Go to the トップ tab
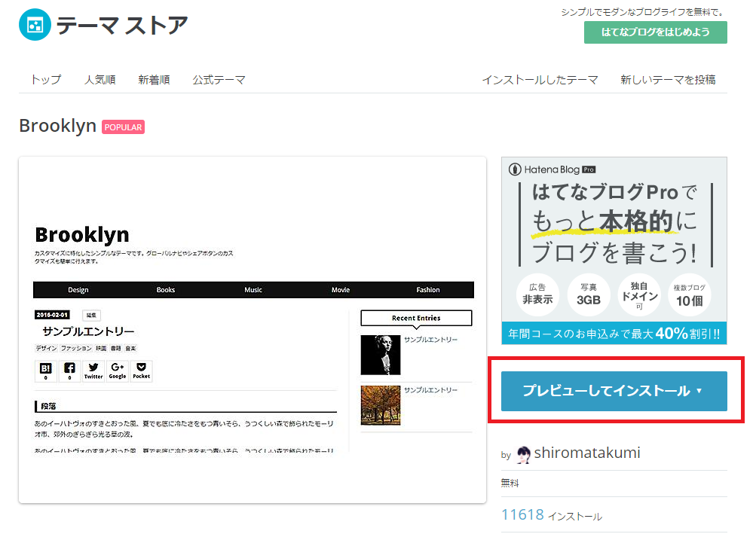 46,80
